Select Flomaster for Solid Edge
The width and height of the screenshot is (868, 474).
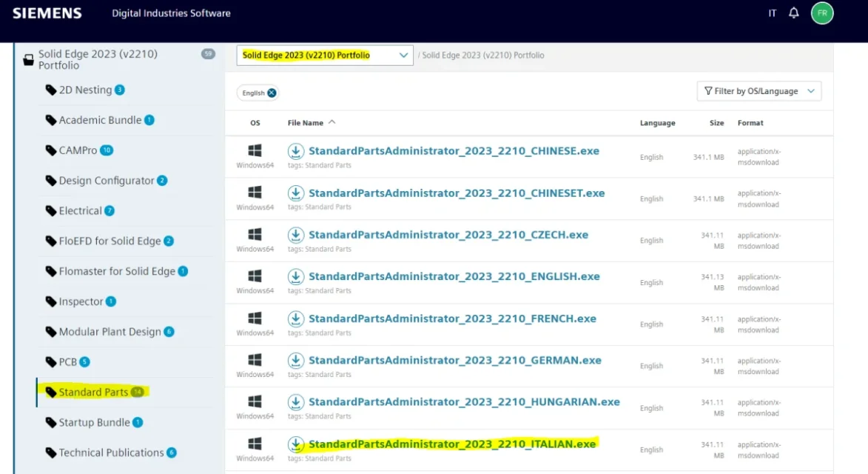click(x=117, y=271)
